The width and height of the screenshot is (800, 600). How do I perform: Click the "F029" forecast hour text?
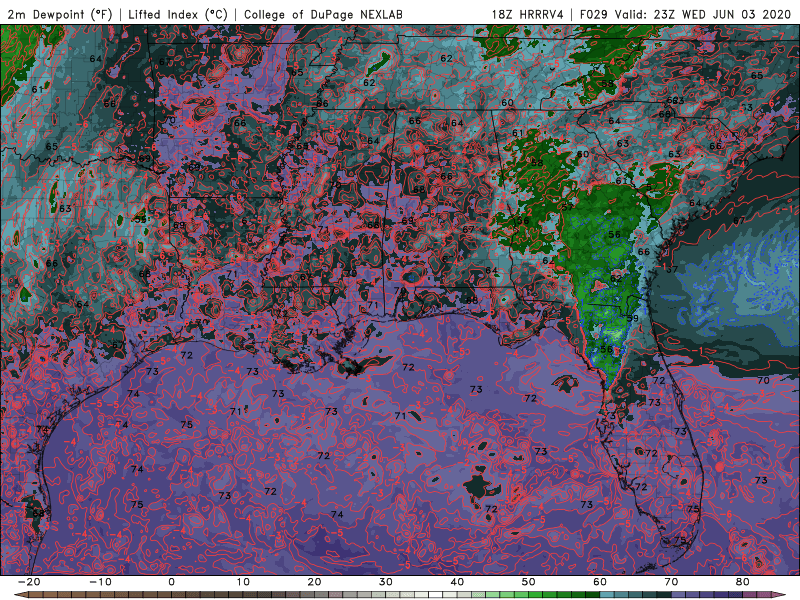594,15
